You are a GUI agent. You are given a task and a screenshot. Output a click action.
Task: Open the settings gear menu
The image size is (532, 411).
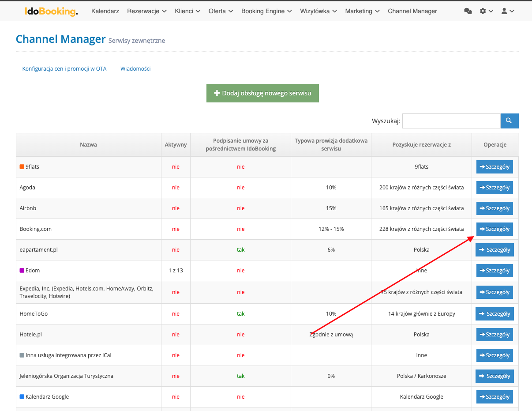pyautogui.click(x=486, y=11)
